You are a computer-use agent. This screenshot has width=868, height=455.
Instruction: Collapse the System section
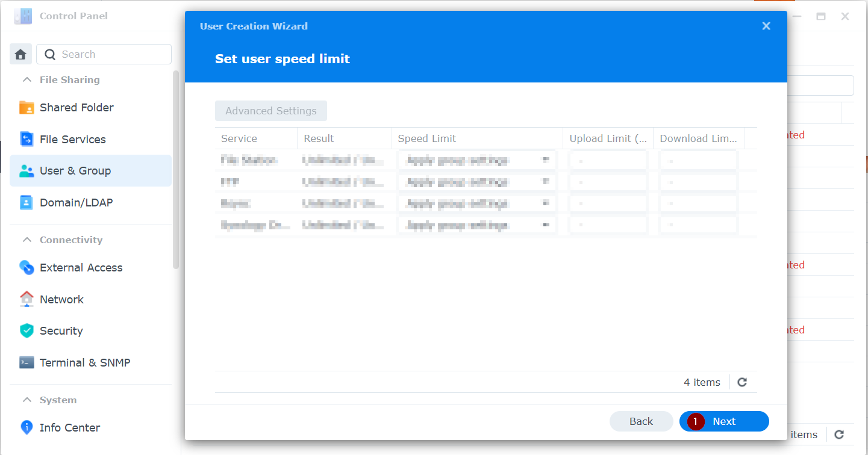(x=27, y=400)
